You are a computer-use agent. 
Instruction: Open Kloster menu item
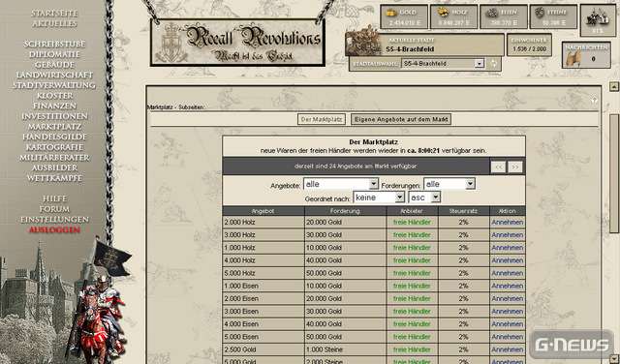pos(54,95)
